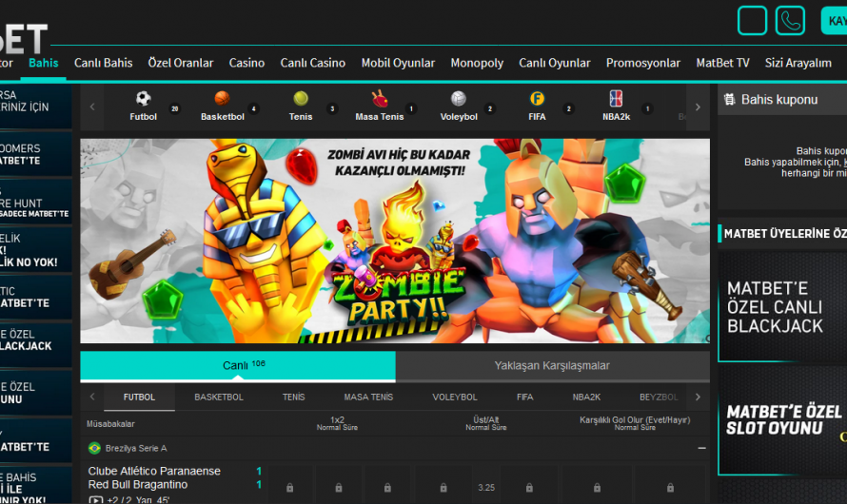
Task: Open the RE HUNT sidebar promo
Action: pyautogui.click(x=35, y=203)
